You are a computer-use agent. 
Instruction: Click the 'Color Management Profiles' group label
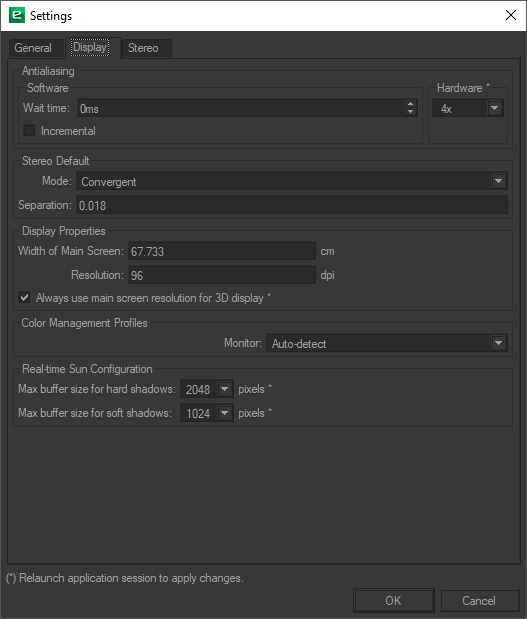tap(84, 323)
